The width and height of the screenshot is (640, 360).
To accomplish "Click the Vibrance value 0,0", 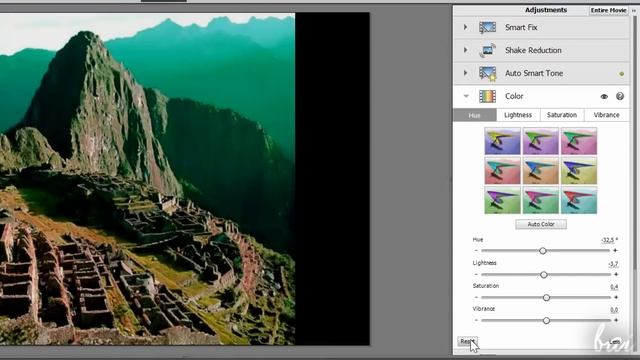I will tap(614, 310).
